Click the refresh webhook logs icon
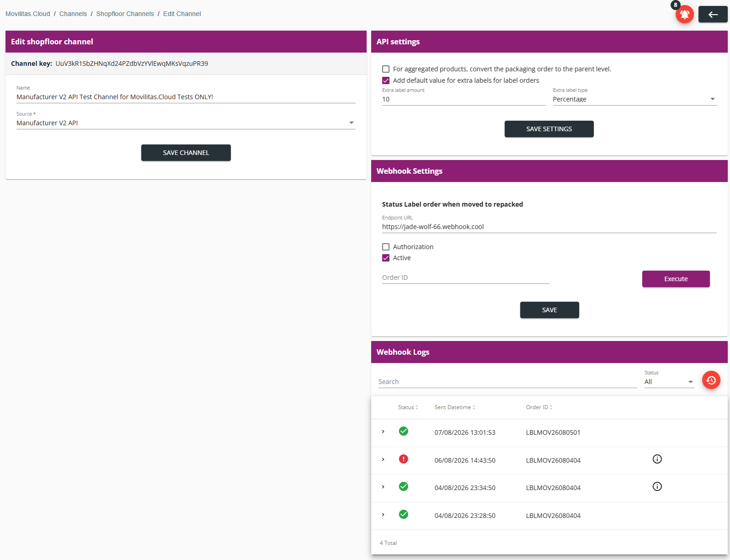The width and height of the screenshot is (730, 560). point(711,380)
